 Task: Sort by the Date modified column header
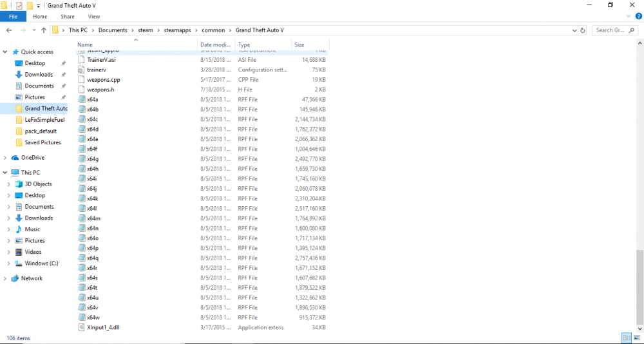216,44
